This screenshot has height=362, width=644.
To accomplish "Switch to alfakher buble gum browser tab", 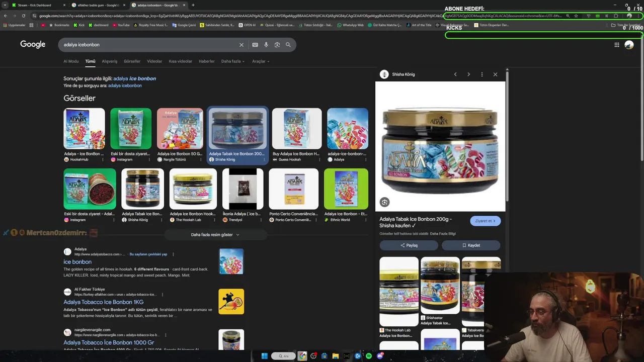I will [98, 5].
